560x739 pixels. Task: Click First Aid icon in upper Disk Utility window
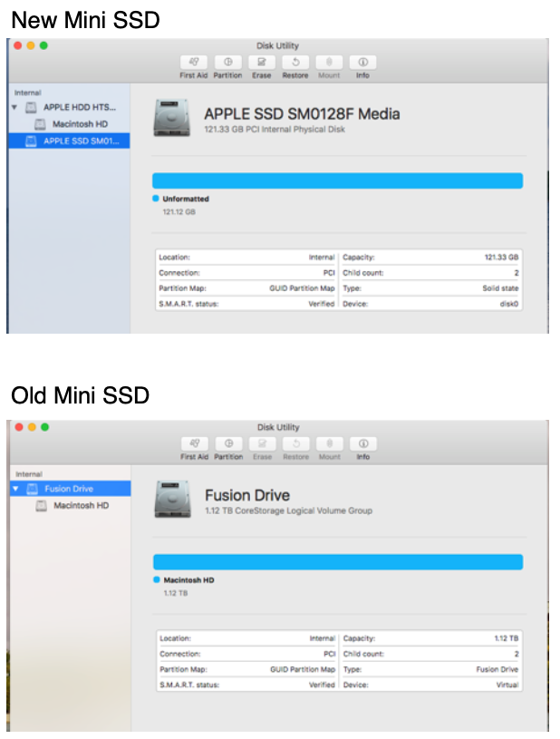(x=194, y=63)
